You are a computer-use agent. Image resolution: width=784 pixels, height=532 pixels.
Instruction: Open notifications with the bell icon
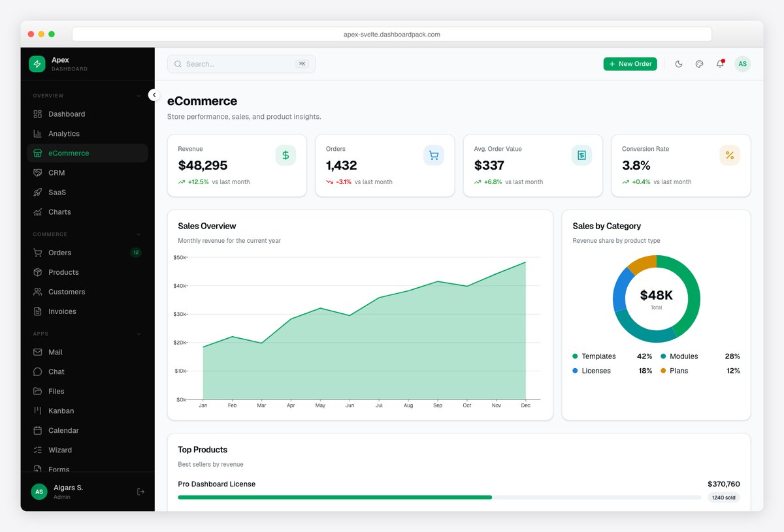(x=720, y=63)
